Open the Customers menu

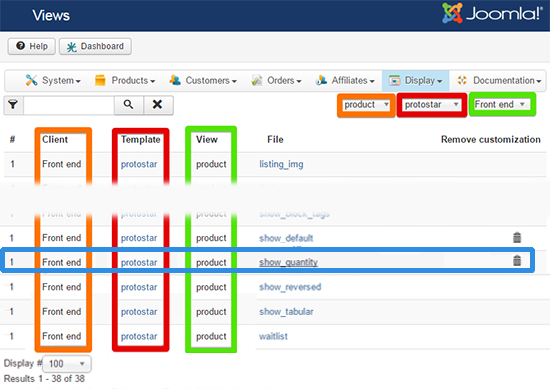point(203,81)
